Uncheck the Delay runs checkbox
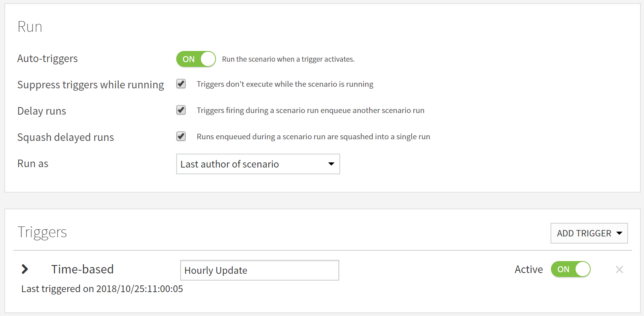The image size is (644, 316). click(181, 110)
